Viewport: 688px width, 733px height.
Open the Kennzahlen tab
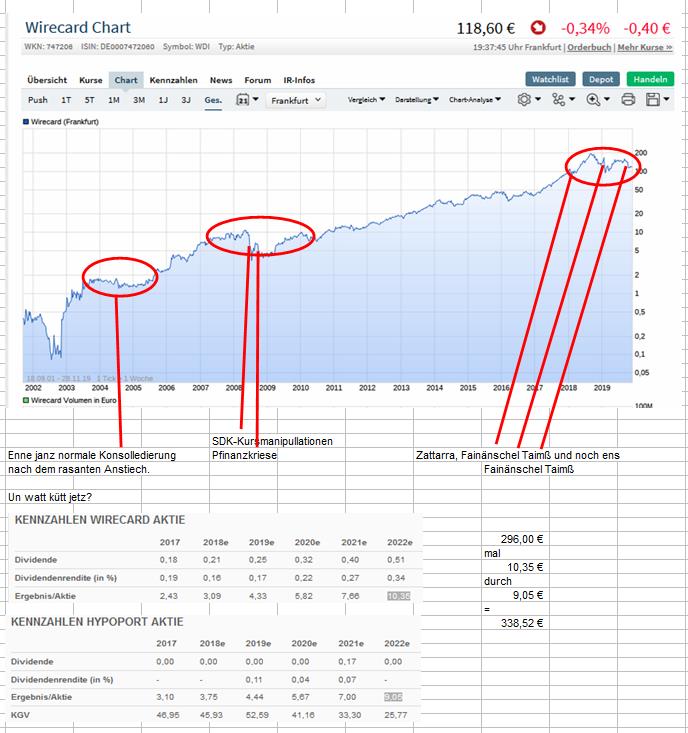point(173,80)
